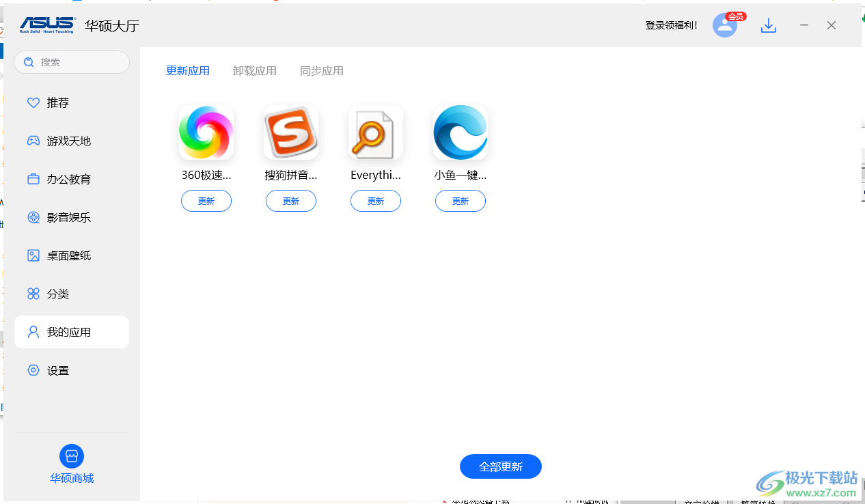
Task: Switch to 更新应用 tab
Action: (x=188, y=70)
